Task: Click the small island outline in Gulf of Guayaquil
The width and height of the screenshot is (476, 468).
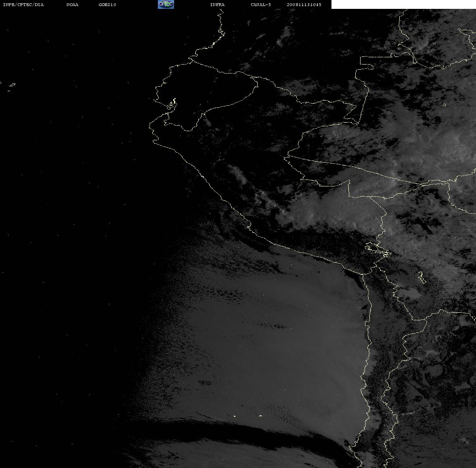Action: click(172, 104)
